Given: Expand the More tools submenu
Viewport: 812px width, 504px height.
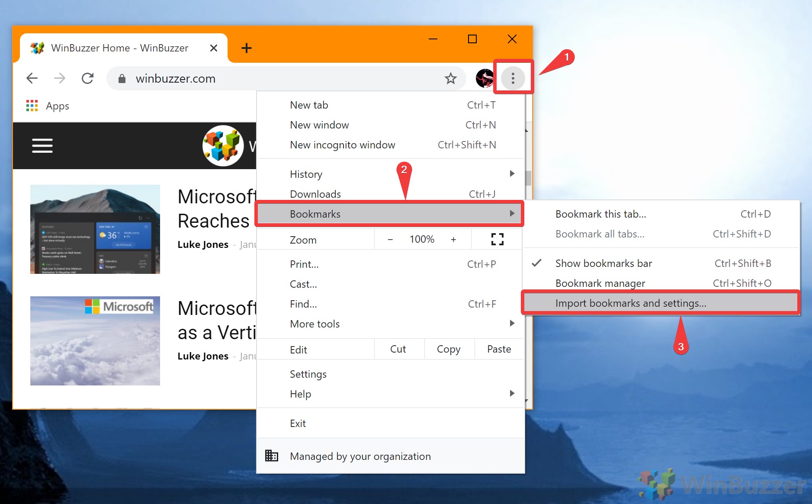Looking at the screenshot, I should click(x=390, y=324).
